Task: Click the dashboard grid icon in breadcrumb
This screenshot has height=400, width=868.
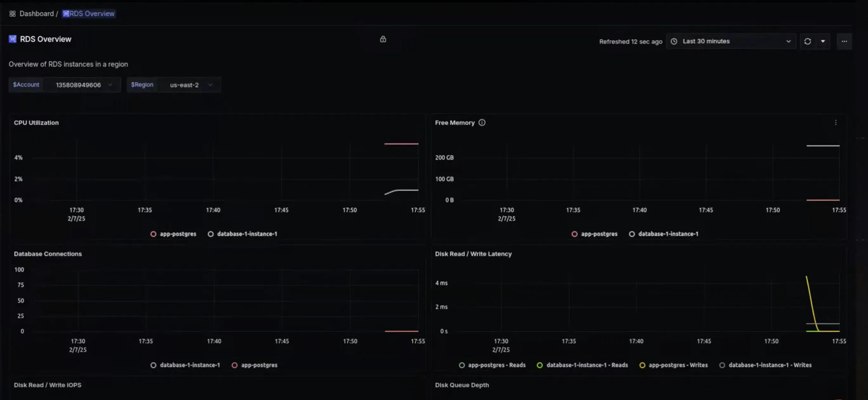Action: [x=12, y=14]
